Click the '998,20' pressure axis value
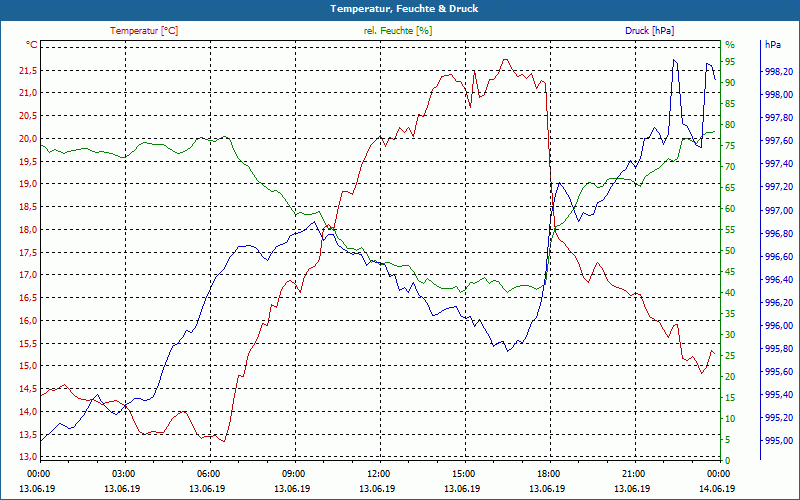 pos(779,72)
